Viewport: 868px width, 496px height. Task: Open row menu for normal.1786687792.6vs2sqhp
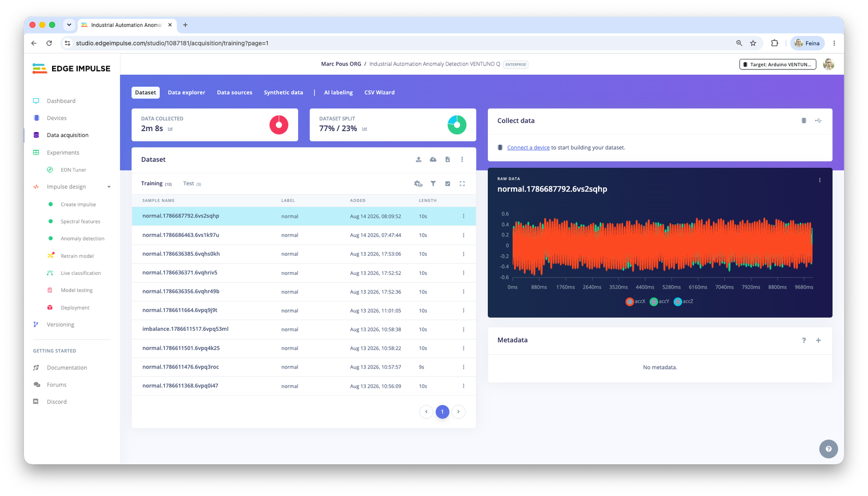tap(464, 216)
